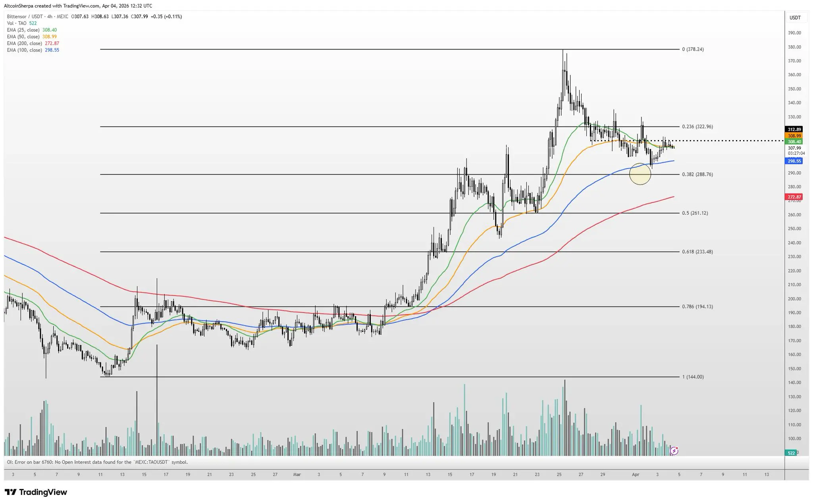
Task: Select the EMA (25, close) indicator legend
Action: pos(23,30)
